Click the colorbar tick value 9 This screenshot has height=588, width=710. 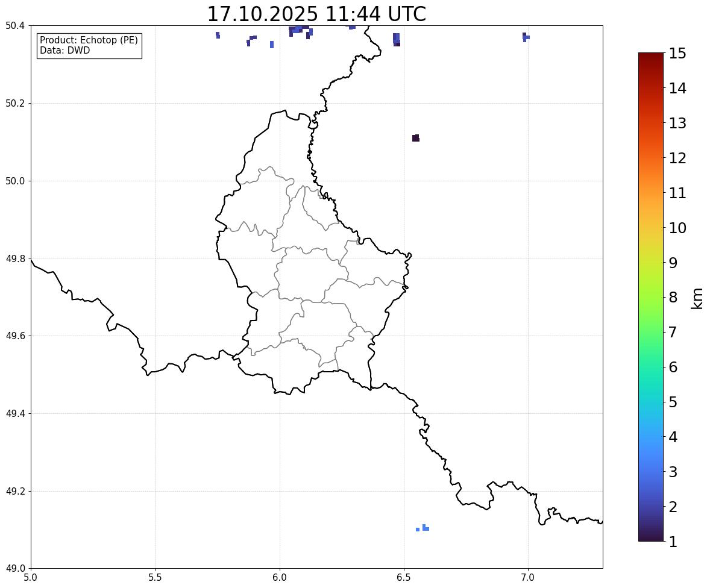coord(673,263)
